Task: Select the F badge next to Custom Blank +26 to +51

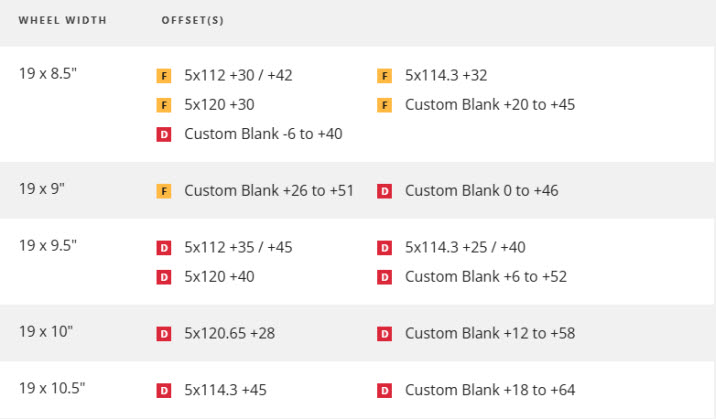Action: pyautogui.click(x=163, y=191)
